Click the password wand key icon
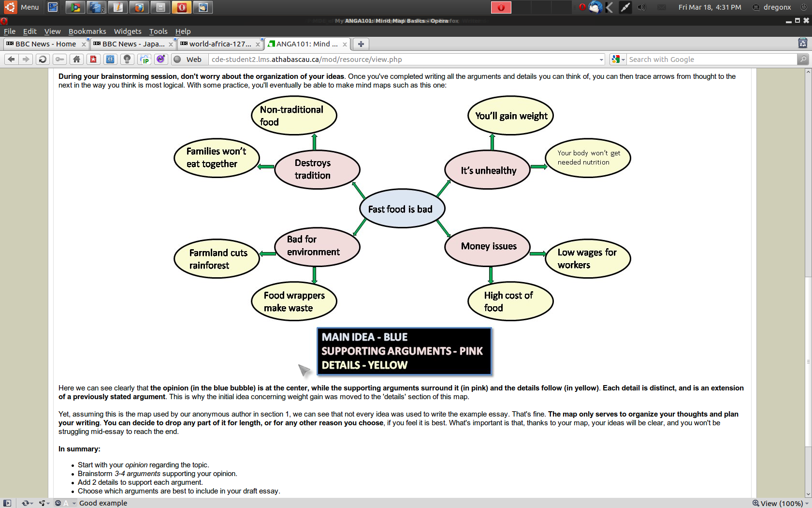This screenshot has width=812, height=508. [x=59, y=59]
